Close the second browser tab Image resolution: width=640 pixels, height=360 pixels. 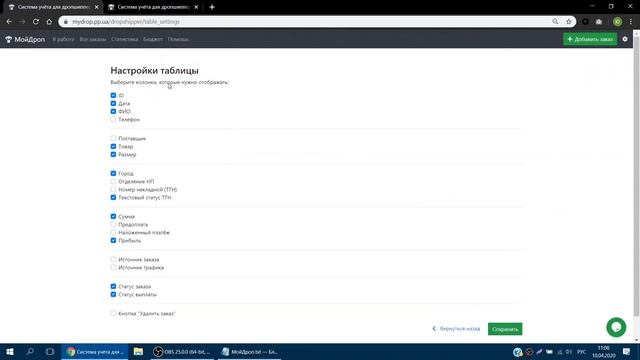point(196,7)
